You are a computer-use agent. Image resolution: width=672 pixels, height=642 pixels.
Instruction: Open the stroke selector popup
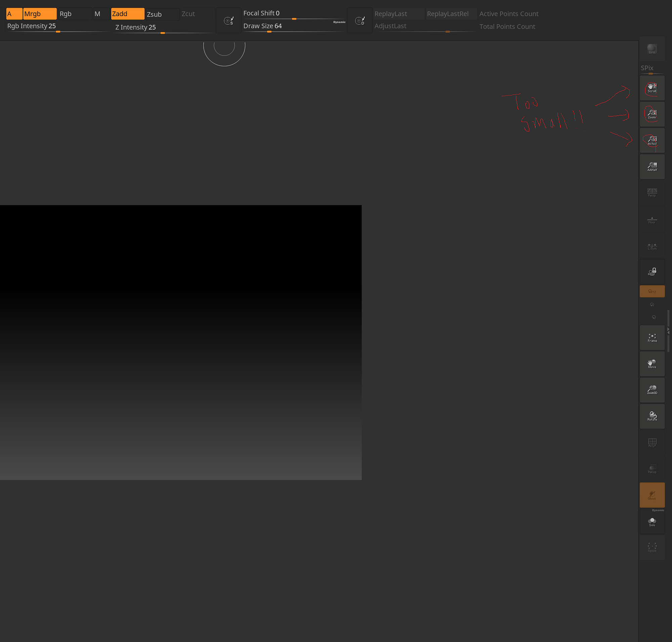coord(228,20)
